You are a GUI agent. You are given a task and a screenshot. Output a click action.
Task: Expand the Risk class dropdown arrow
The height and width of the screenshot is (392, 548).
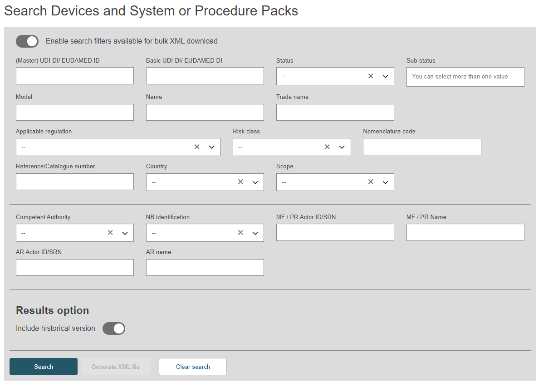coord(342,147)
